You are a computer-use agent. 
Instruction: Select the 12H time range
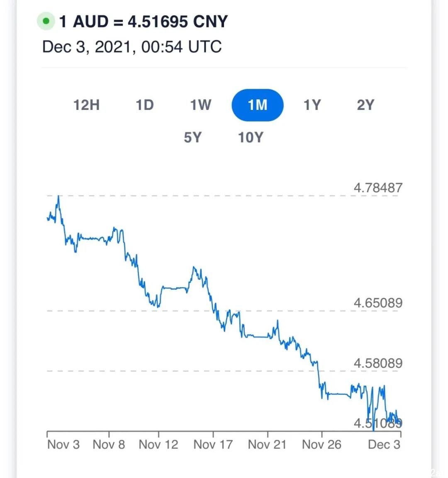coord(87,105)
